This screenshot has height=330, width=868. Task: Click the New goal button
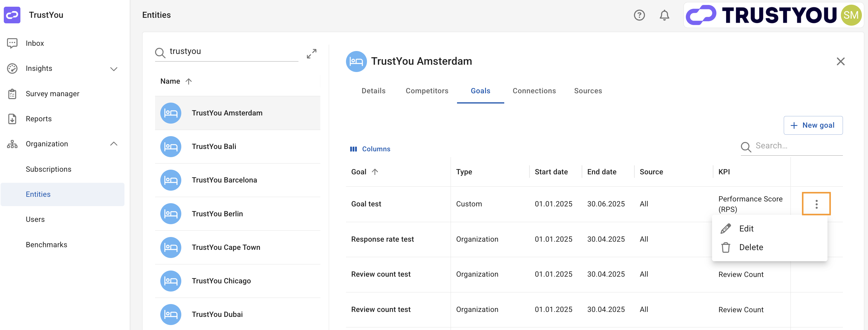coord(813,125)
